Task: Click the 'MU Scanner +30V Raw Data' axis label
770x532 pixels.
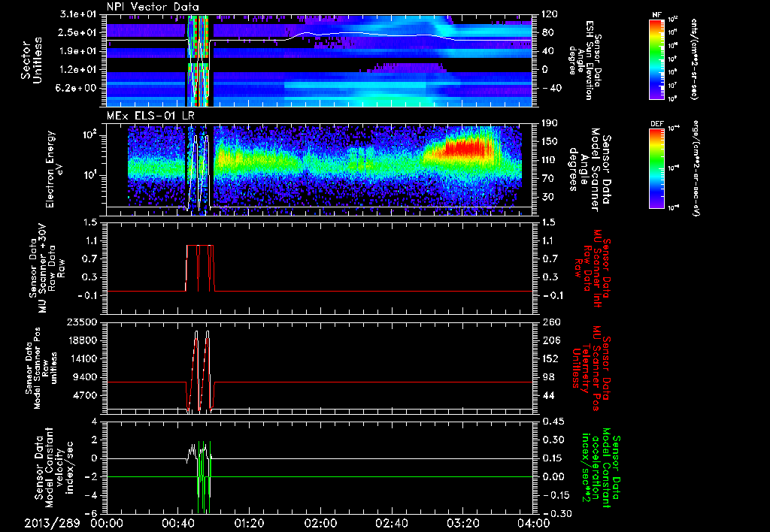Action: (47, 268)
